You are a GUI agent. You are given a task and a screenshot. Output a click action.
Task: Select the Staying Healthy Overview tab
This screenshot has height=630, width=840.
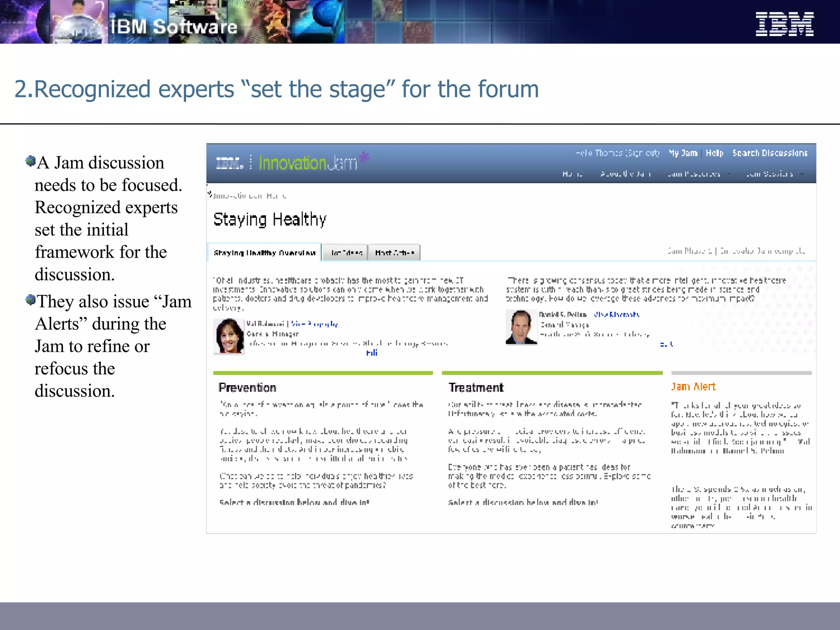click(264, 253)
